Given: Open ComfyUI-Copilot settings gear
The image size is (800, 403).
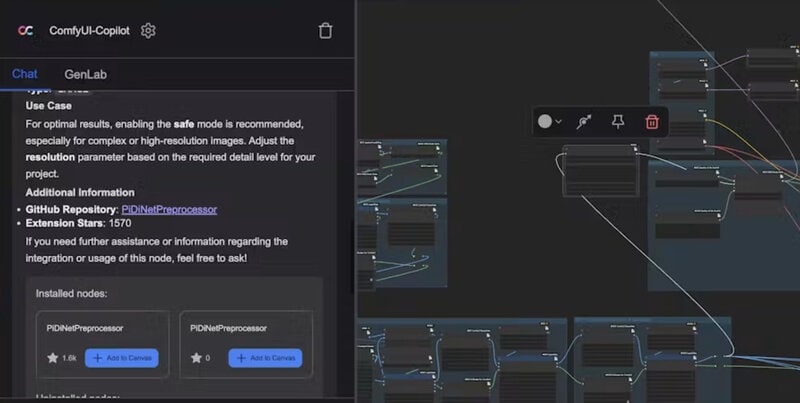Looking at the screenshot, I should [148, 31].
